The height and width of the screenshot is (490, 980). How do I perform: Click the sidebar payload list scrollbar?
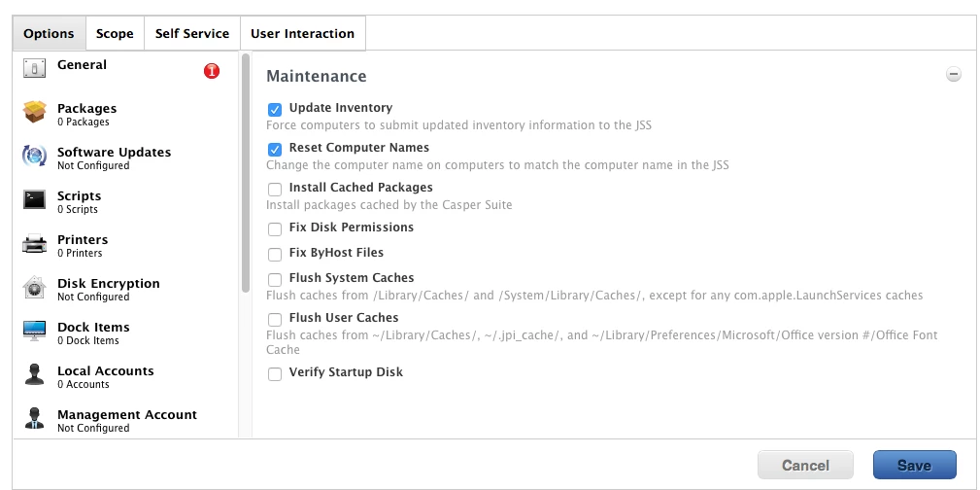246,175
